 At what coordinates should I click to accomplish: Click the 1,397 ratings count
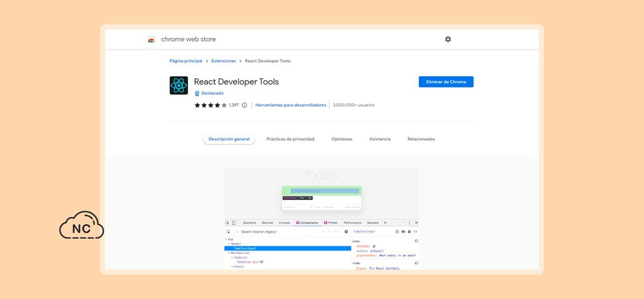point(234,105)
